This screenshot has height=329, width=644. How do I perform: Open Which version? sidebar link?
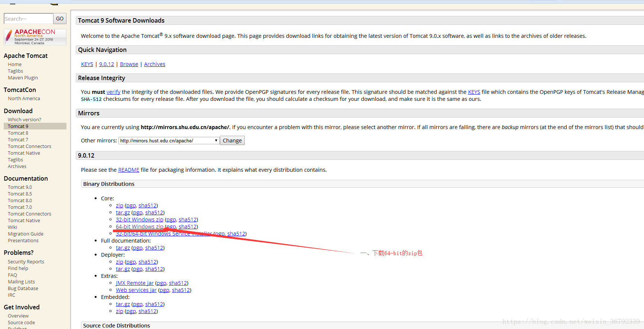pos(25,119)
